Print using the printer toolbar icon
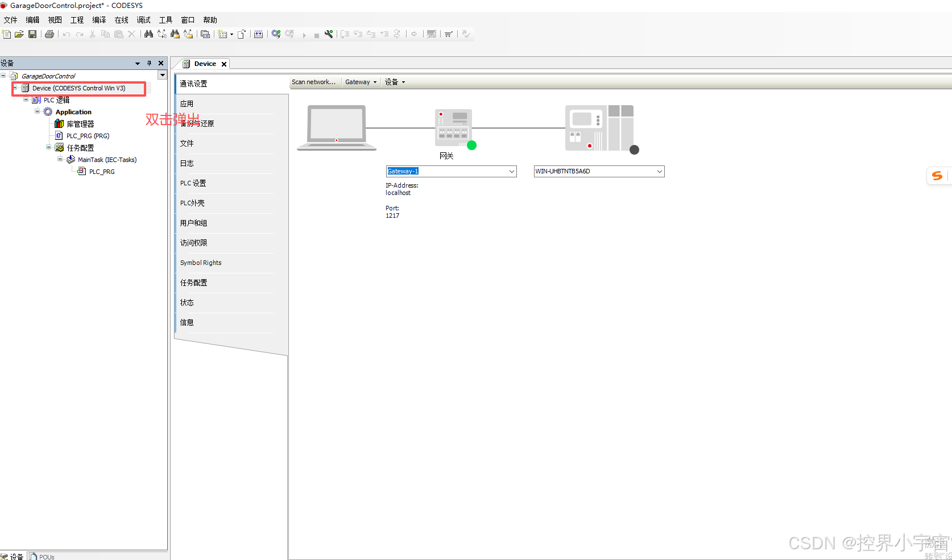The height and width of the screenshot is (560, 952). [x=49, y=34]
